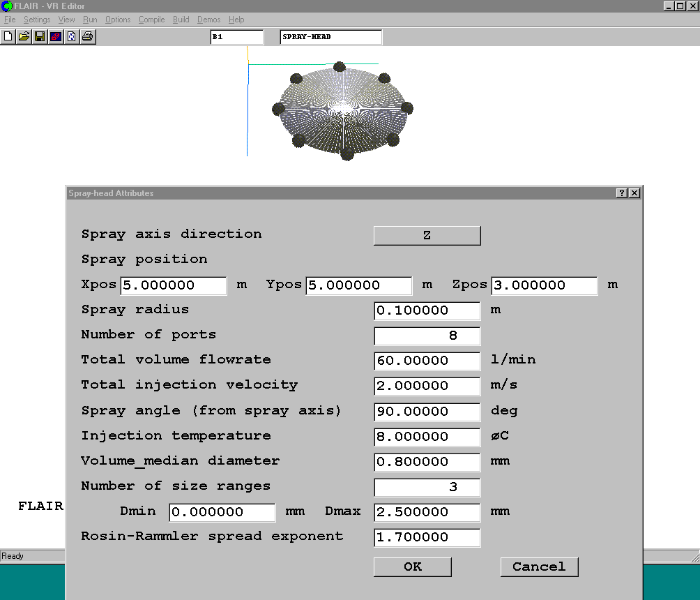Viewport: 700px width, 600px height.
Task: Click the reload page toolbar icon
Action: pyautogui.click(x=71, y=36)
